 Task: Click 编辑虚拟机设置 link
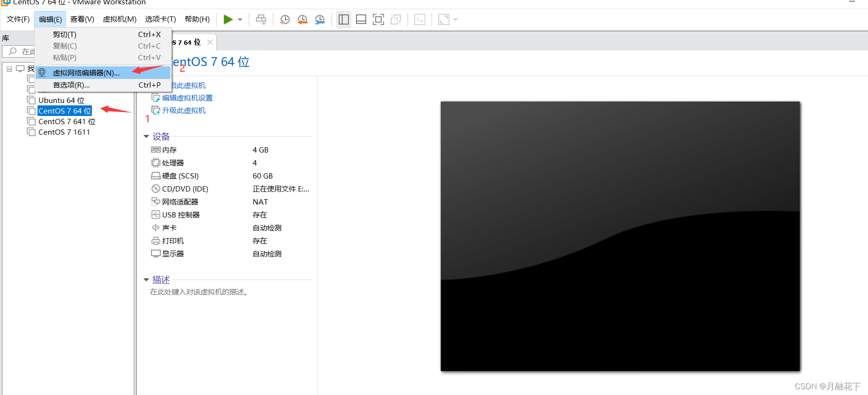pyautogui.click(x=187, y=98)
